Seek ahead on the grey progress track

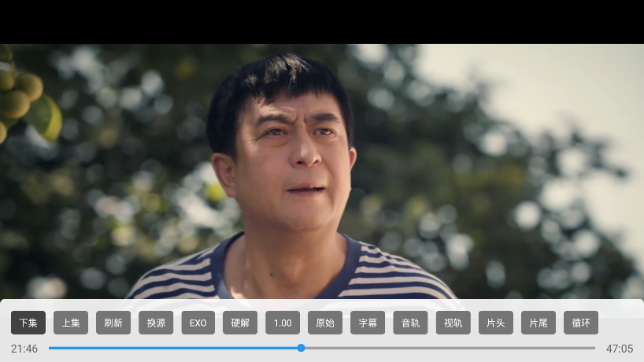click(x=450, y=348)
